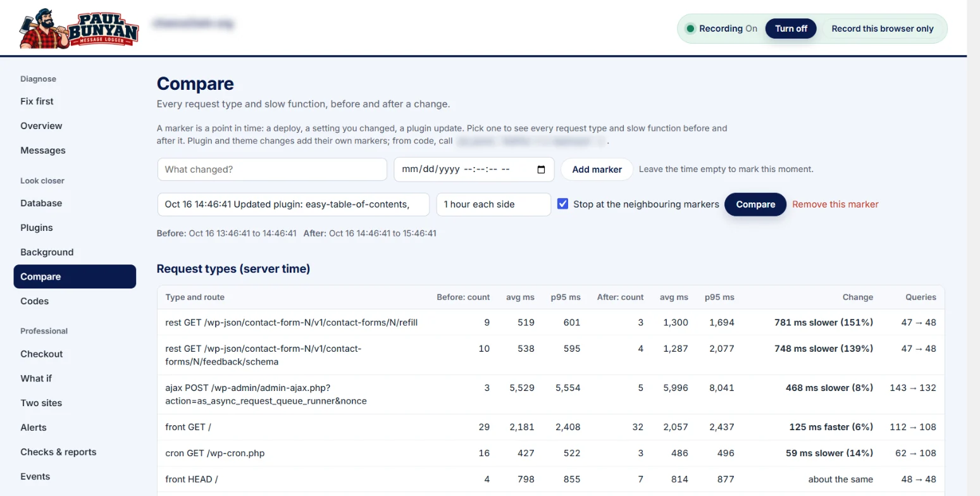980x496 pixels.
Task: Open the marker selection dropdown
Action: click(x=294, y=204)
